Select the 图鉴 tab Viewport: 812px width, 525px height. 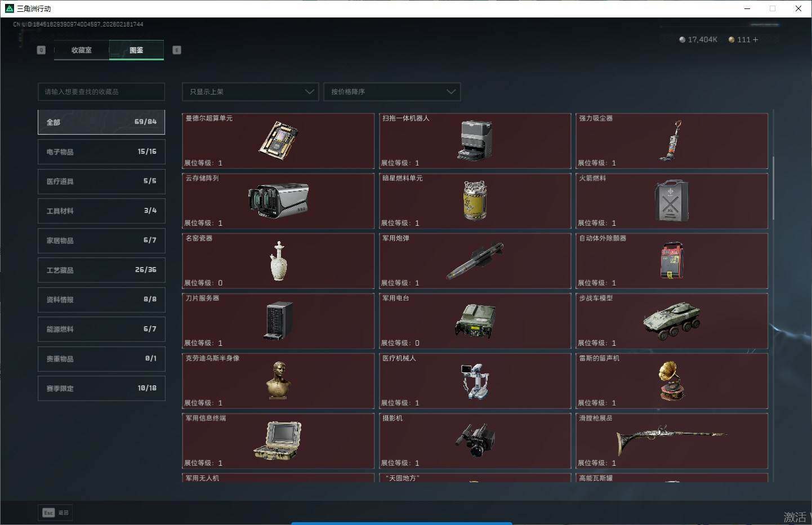tap(136, 50)
